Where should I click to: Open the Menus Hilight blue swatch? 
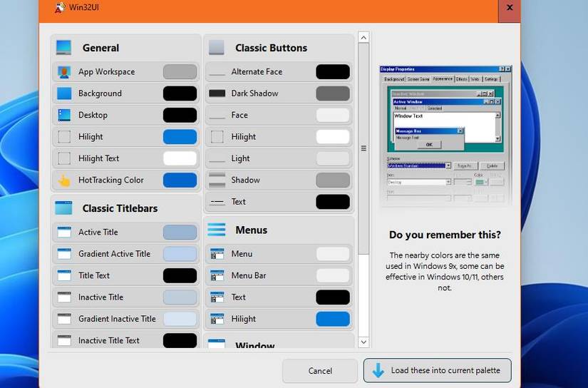click(333, 319)
